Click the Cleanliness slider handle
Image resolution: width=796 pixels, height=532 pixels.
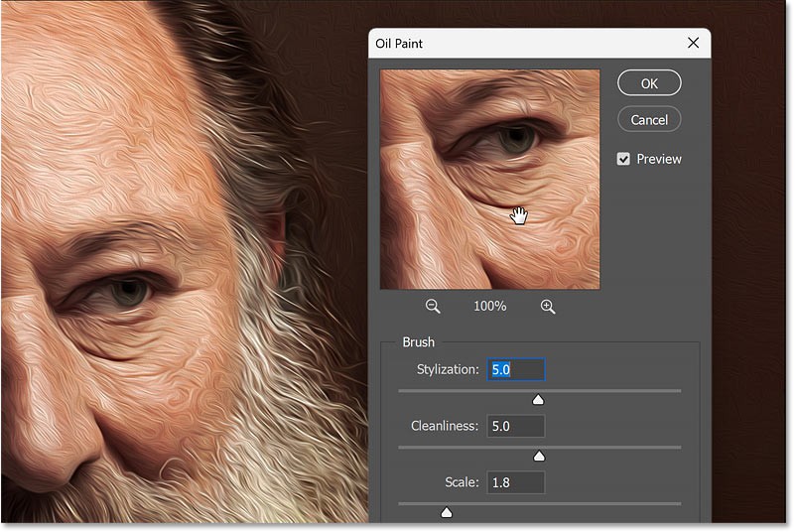(x=539, y=456)
